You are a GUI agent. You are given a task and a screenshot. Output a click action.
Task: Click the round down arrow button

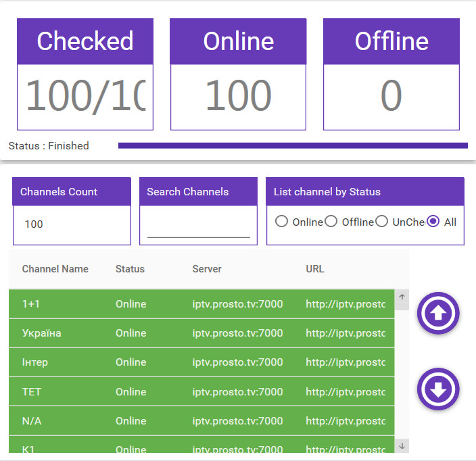[438, 389]
